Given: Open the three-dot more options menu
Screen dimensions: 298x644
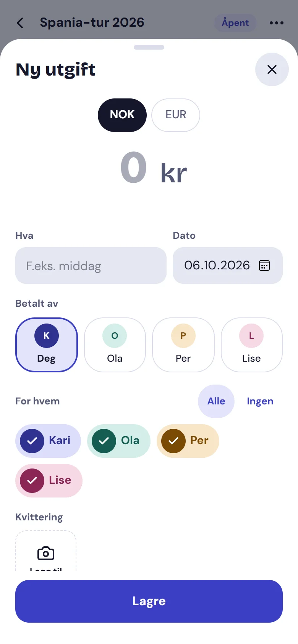Looking at the screenshot, I should (276, 23).
